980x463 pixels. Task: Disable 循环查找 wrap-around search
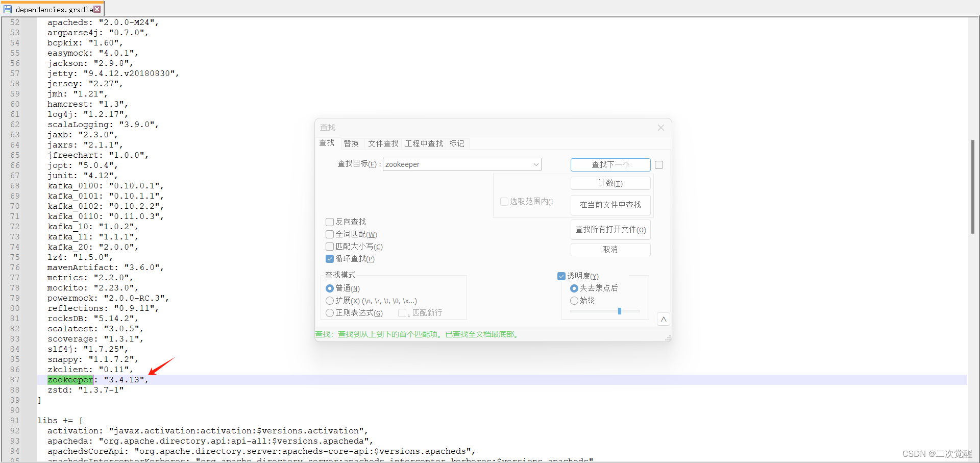click(x=329, y=259)
